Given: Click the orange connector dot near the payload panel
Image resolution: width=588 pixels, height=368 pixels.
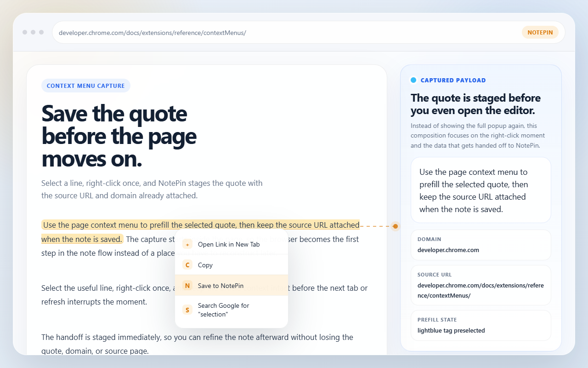Looking at the screenshot, I should tap(396, 226).
